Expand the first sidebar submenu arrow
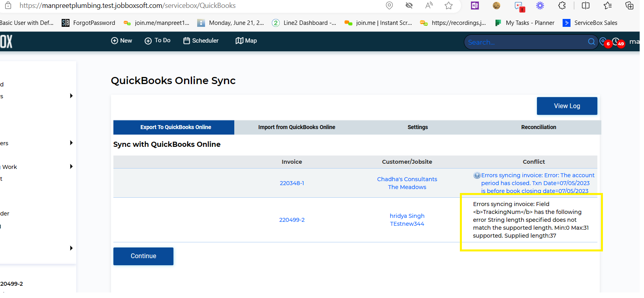 [71, 96]
